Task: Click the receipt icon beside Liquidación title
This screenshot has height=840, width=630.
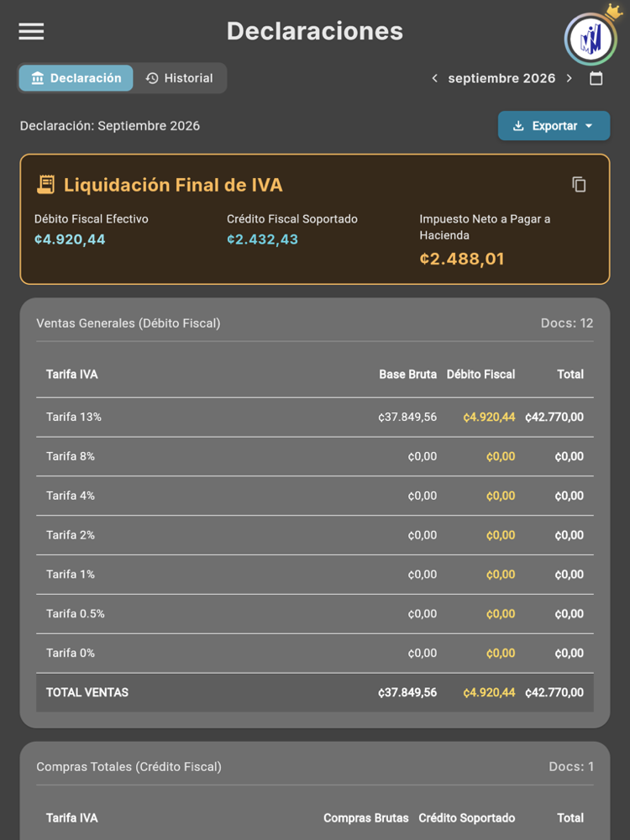Action: pyautogui.click(x=46, y=185)
